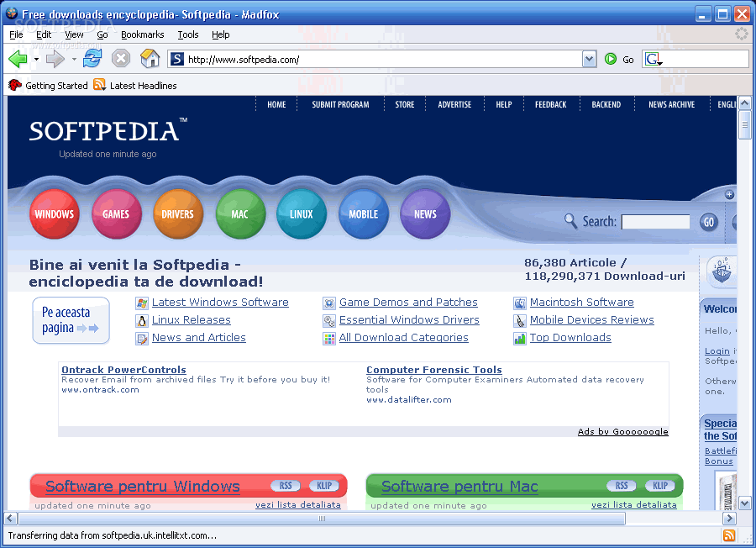
Task: Click the Ads by Goooooogle link
Action: click(x=623, y=431)
